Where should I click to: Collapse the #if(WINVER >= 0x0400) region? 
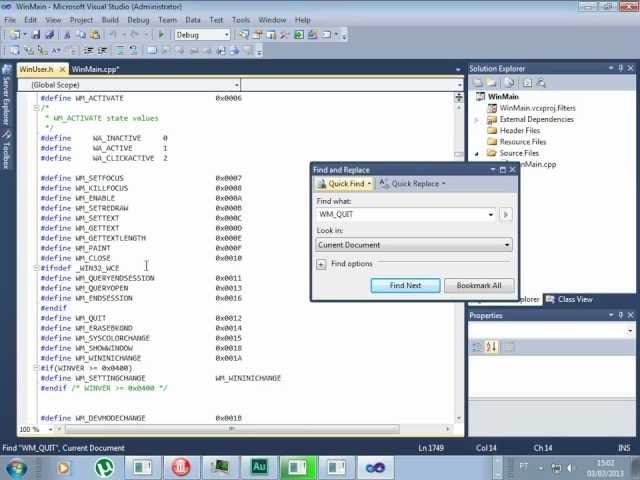(x=36, y=368)
